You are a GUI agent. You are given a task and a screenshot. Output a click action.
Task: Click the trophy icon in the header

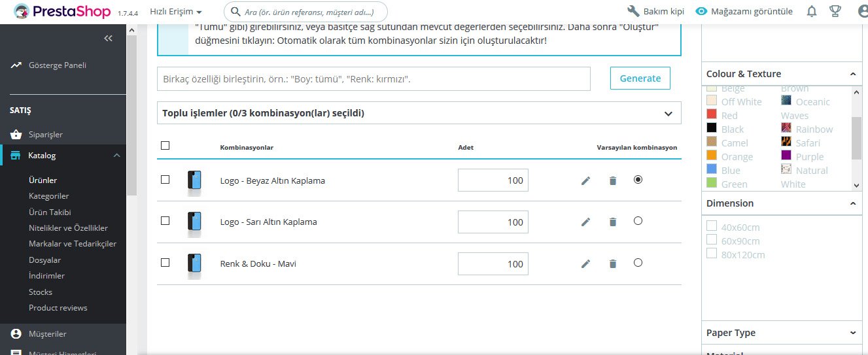pyautogui.click(x=835, y=11)
